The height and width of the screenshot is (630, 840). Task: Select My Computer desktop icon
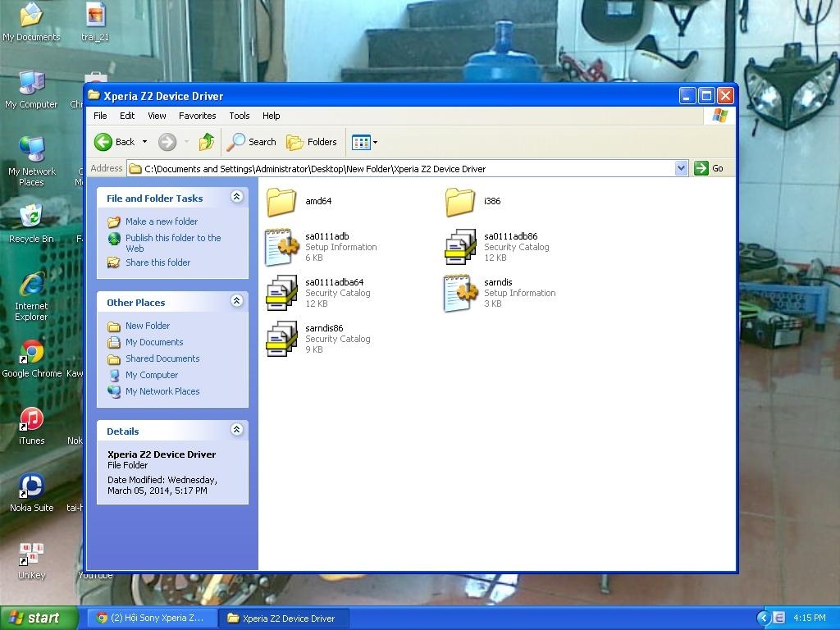pyautogui.click(x=32, y=90)
